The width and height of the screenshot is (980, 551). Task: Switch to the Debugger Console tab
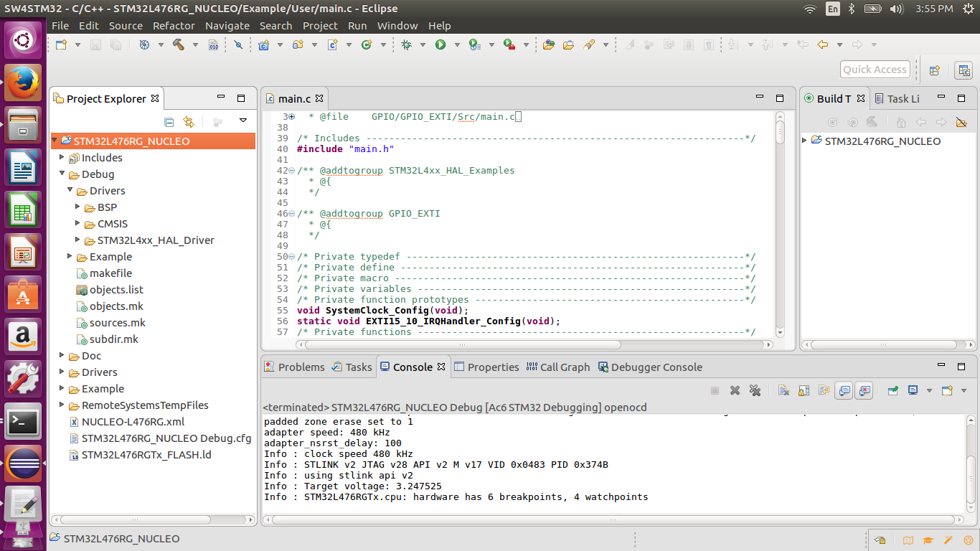pos(650,367)
